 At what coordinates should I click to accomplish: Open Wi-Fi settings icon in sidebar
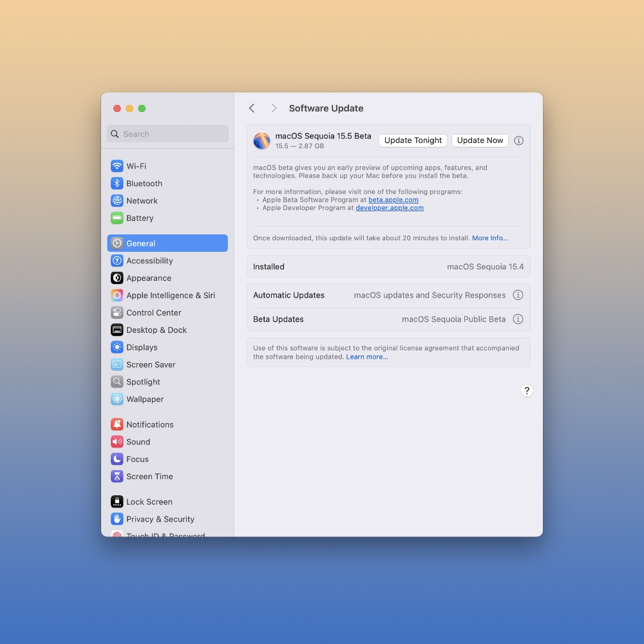point(117,166)
